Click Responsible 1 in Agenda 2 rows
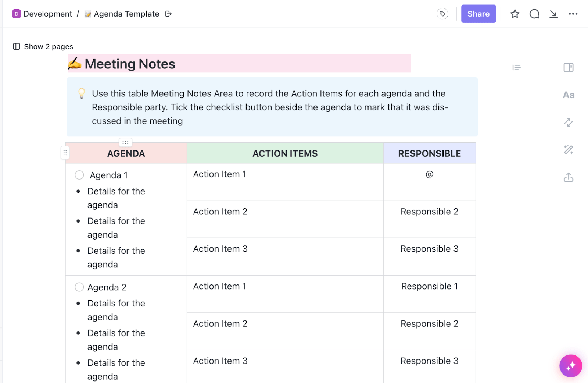Image resolution: width=588 pixels, height=383 pixels. click(430, 286)
